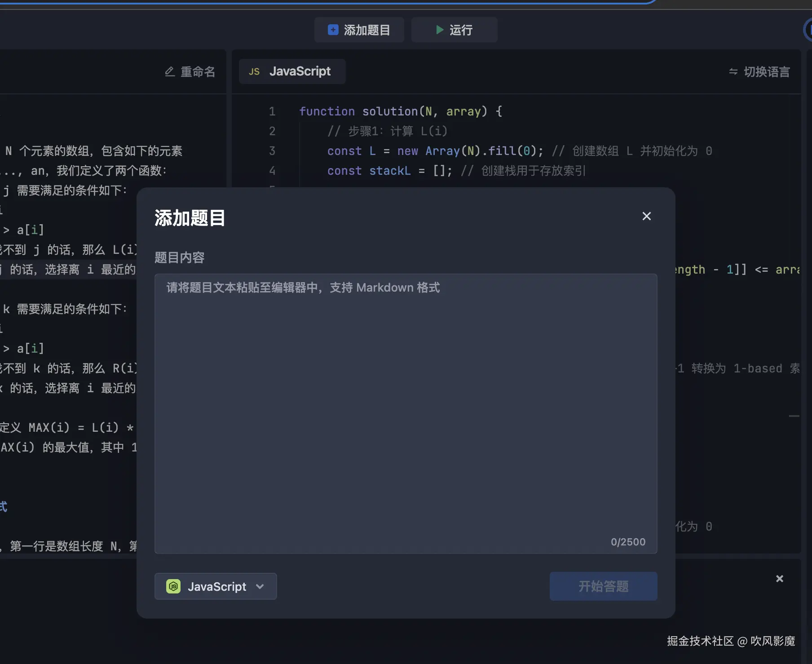Click the text 'an, 我们定义了两个函数:'
The height and width of the screenshot is (664, 812).
pyautogui.click(x=99, y=171)
